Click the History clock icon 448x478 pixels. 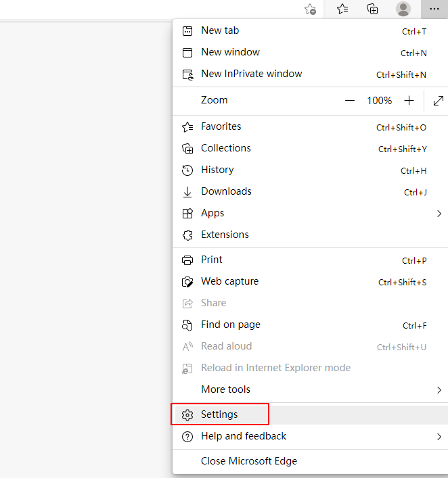187,170
